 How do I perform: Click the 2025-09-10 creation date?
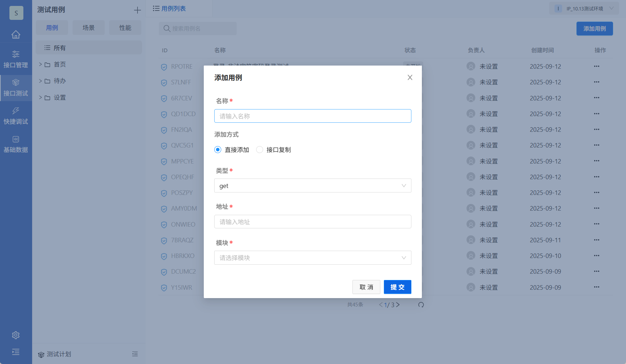545,256
